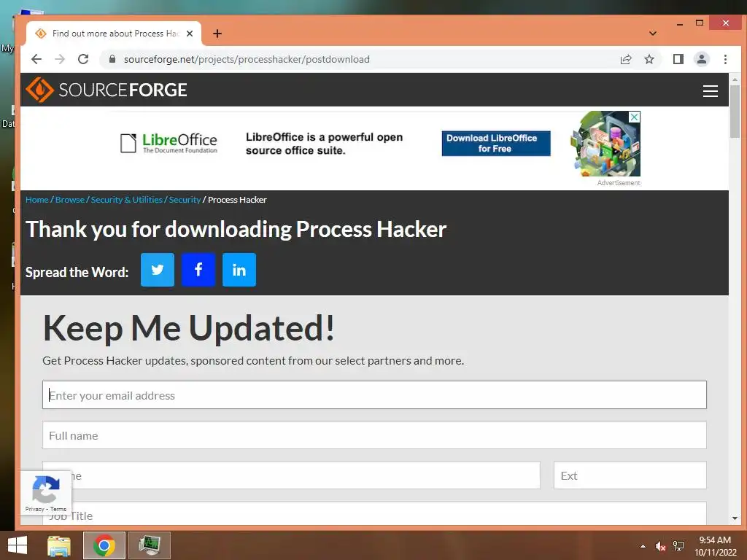Open the Chrome profile avatar
The width and height of the screenshot is (747, 560).
pyautogui.click(x=702, y=59)
